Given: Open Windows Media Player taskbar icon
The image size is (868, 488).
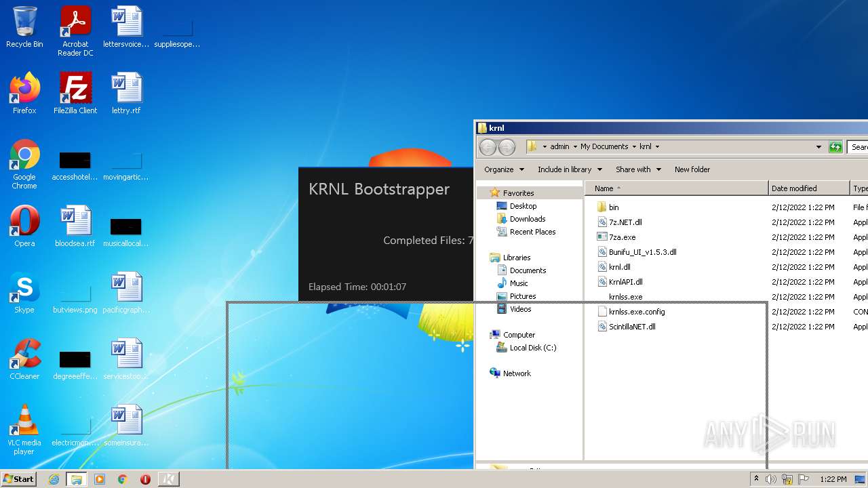Looking at the screenshot, I should click(x=100, y=479).
